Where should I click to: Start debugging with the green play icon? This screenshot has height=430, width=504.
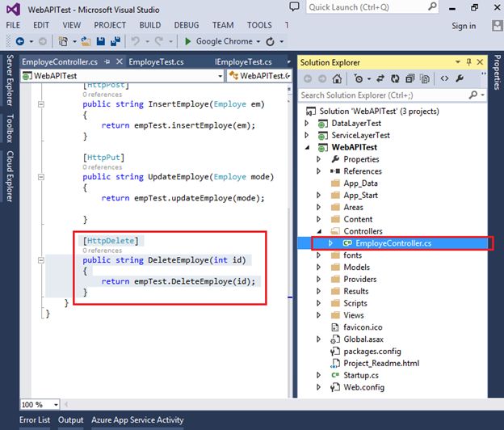(188, 41)
